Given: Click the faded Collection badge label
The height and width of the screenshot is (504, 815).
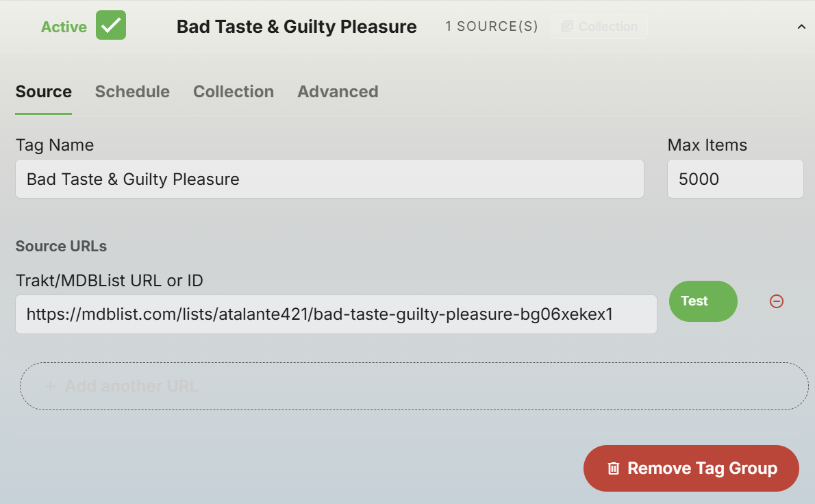Looking at the screenshot, I should [x=607, y=27].
